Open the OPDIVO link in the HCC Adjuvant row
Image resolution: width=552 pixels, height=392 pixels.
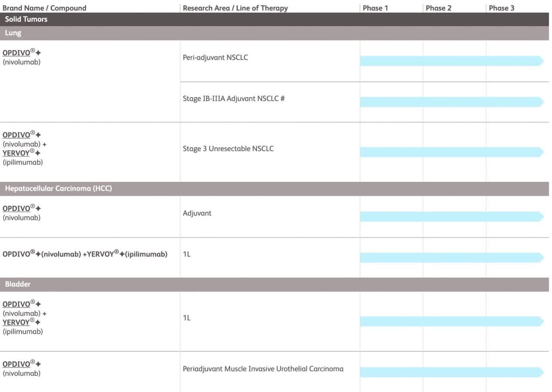[x=16, y=208]
